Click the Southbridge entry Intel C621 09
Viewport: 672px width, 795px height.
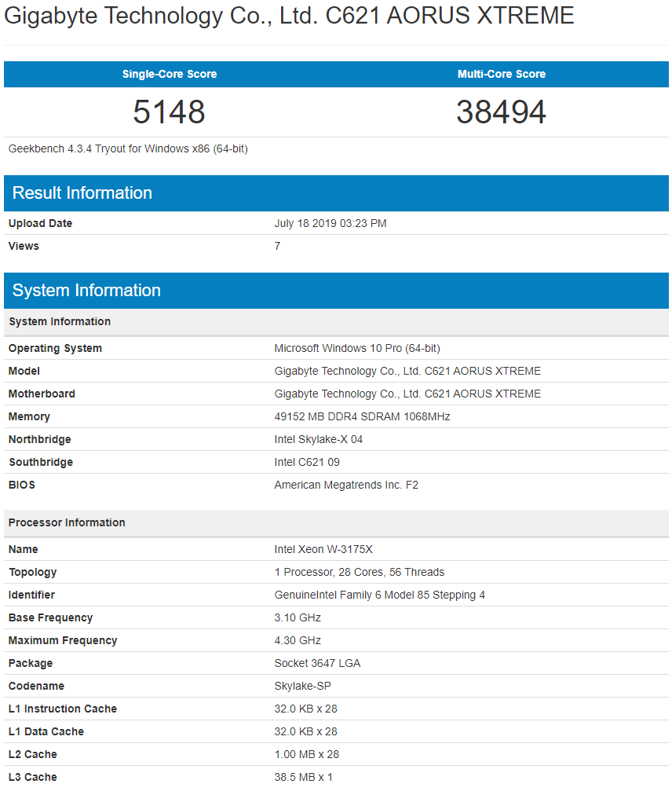click(x=309, y=462)
